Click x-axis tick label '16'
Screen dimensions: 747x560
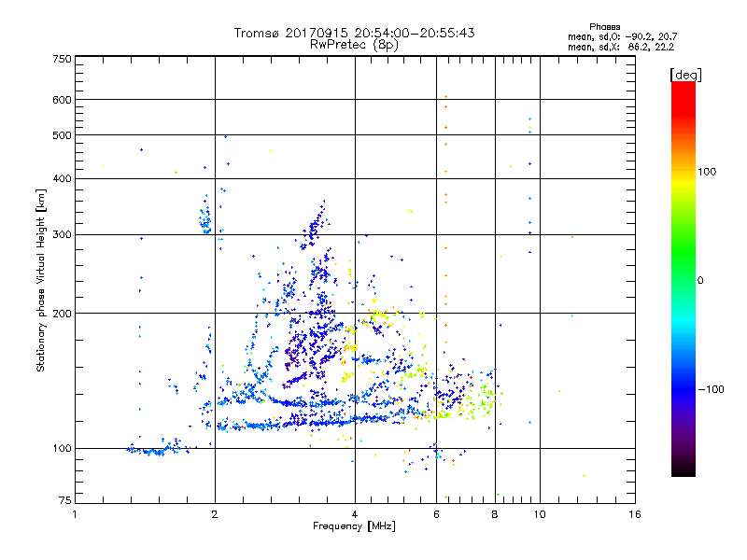click(x=635, y=514)
